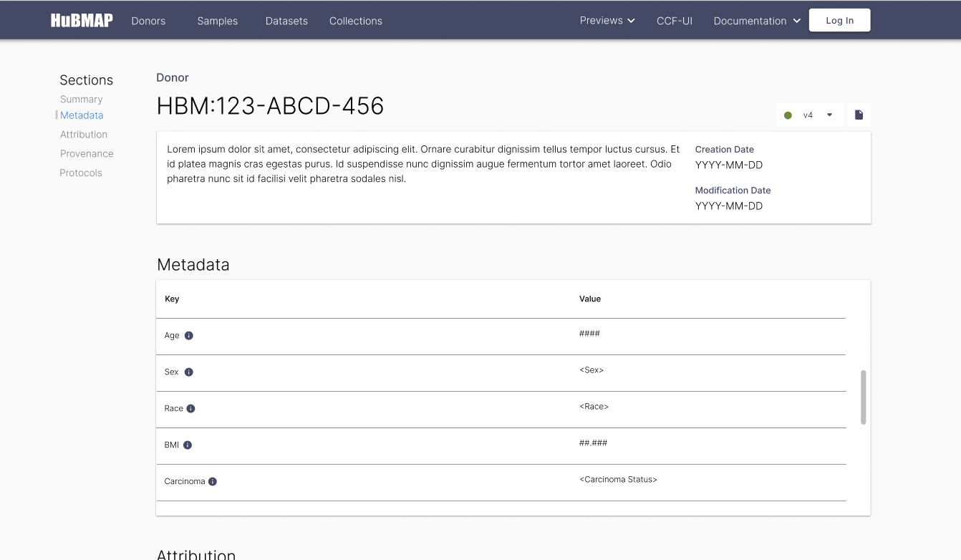
Task: Click the metadata table scrollbar thumb
Action: point(864,397)
